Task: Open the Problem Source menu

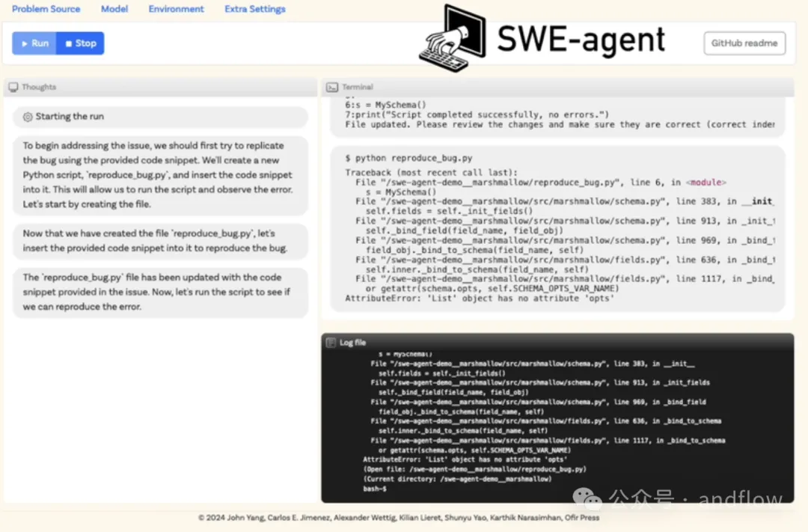Action: pyautogui.click(x=46, y=9)
